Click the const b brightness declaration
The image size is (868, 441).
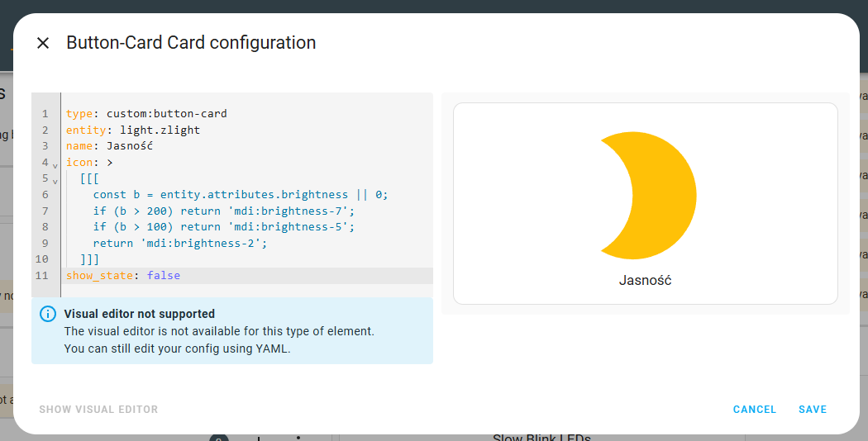coord(241,195)
